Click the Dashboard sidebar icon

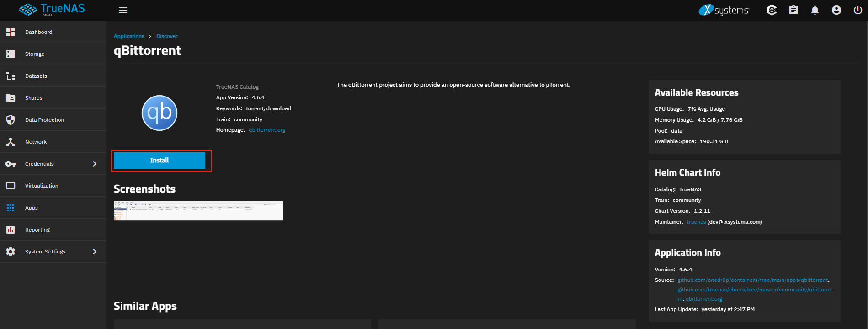pos(11,32)
